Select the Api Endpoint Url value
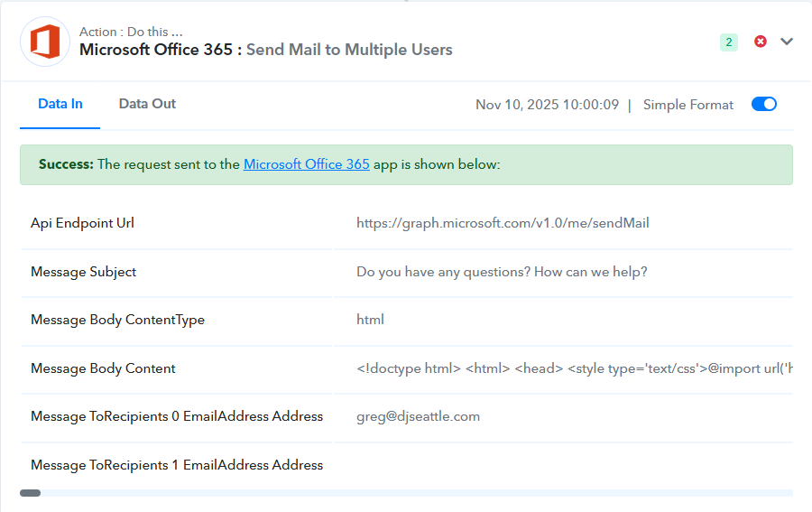Viewport: 812px width, 512px height. click(503, 223)
